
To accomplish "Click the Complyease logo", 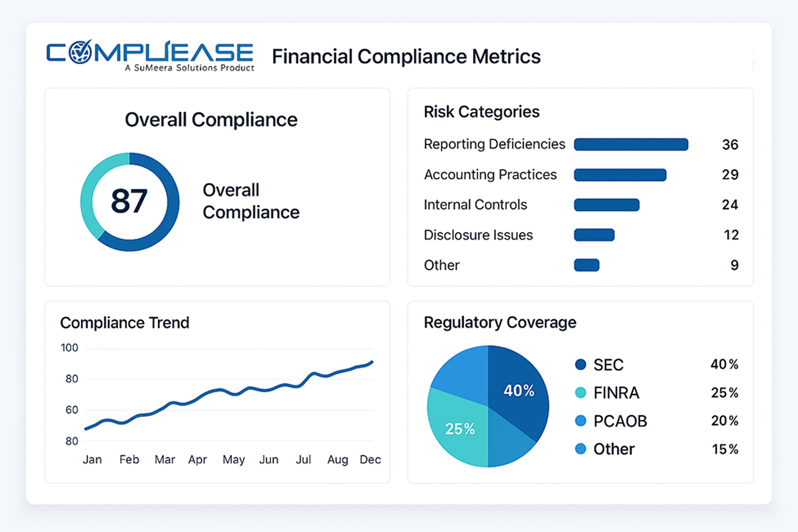I will click(x=150, y=55).
